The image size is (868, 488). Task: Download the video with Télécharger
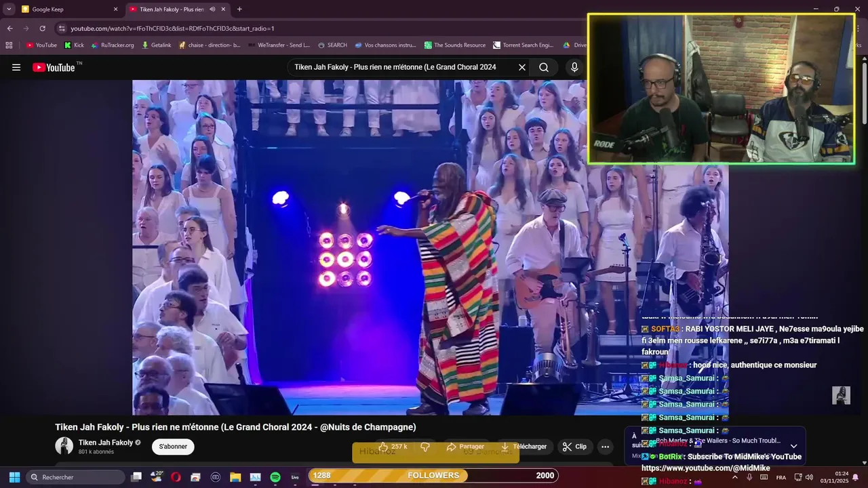(x=524, y=447)
